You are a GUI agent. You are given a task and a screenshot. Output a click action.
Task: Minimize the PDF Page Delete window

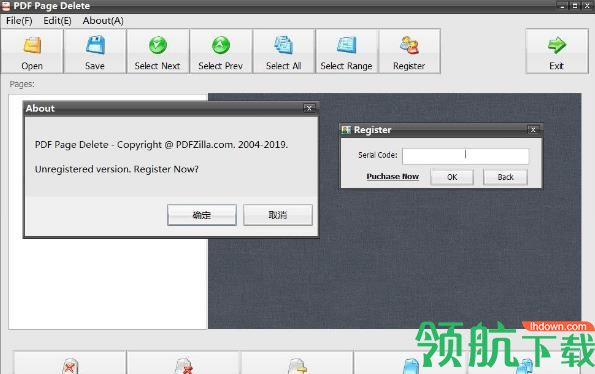(563, 6)
